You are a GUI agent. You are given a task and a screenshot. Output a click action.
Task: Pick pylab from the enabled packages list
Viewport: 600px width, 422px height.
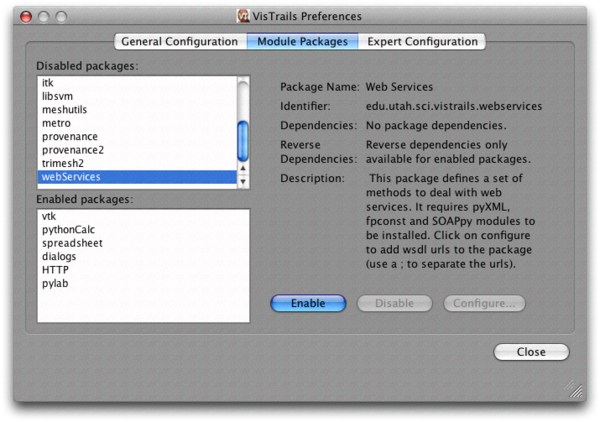tap(56, 283)
